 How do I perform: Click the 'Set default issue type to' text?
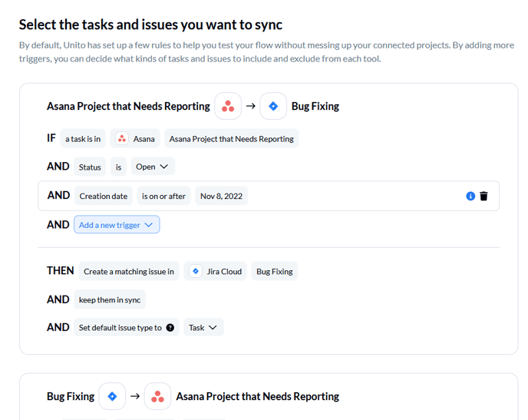pos(120,327)
